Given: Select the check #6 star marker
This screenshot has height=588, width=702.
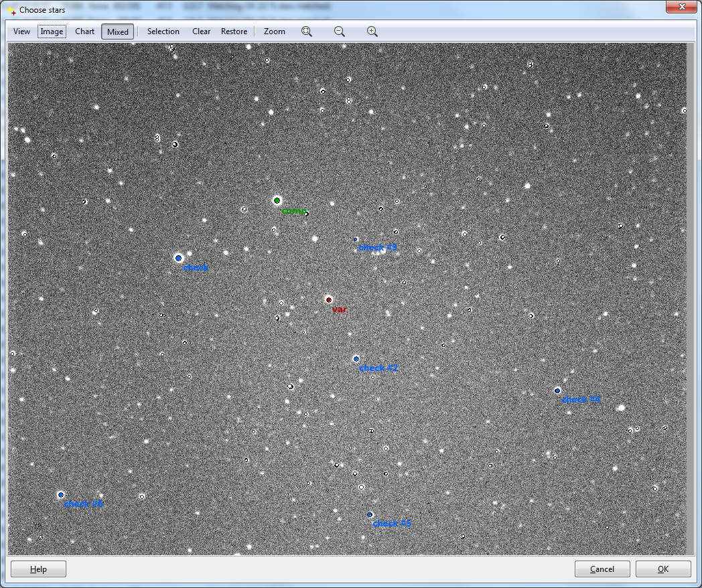Looking at the screenshot, I should 61,495.
